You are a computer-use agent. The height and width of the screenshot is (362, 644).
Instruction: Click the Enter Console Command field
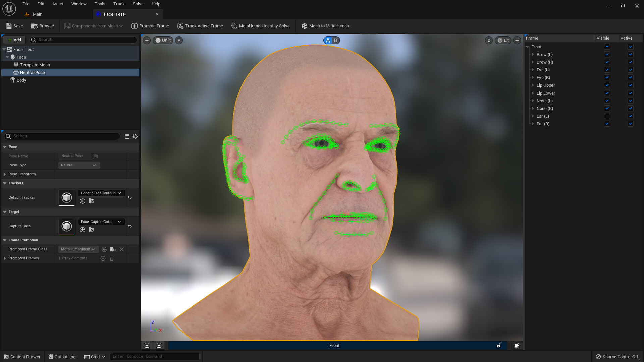click(154, 356)
